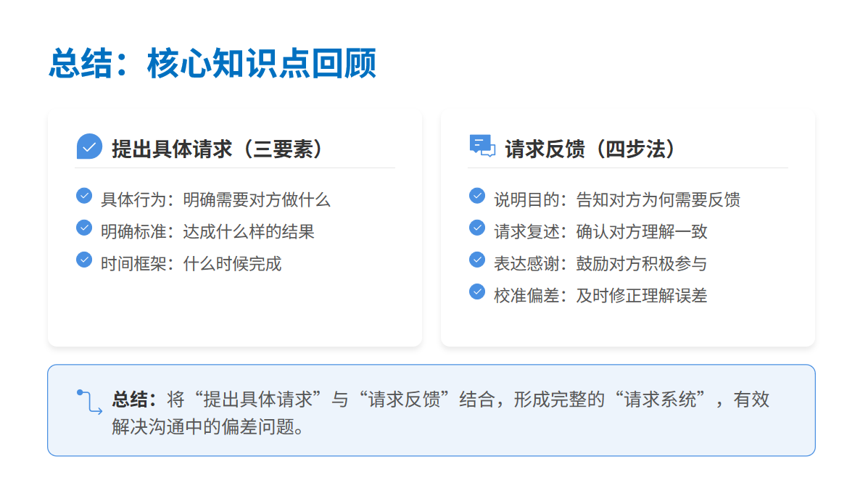Click the text 明确标准：达成什么样的结果

207,232
